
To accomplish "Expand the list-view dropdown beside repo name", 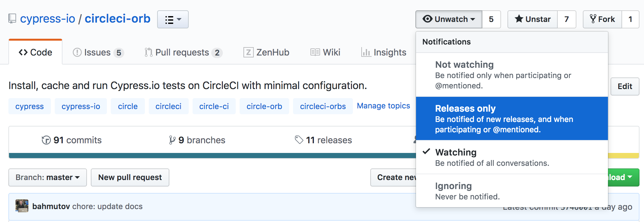I will (173, 20).
